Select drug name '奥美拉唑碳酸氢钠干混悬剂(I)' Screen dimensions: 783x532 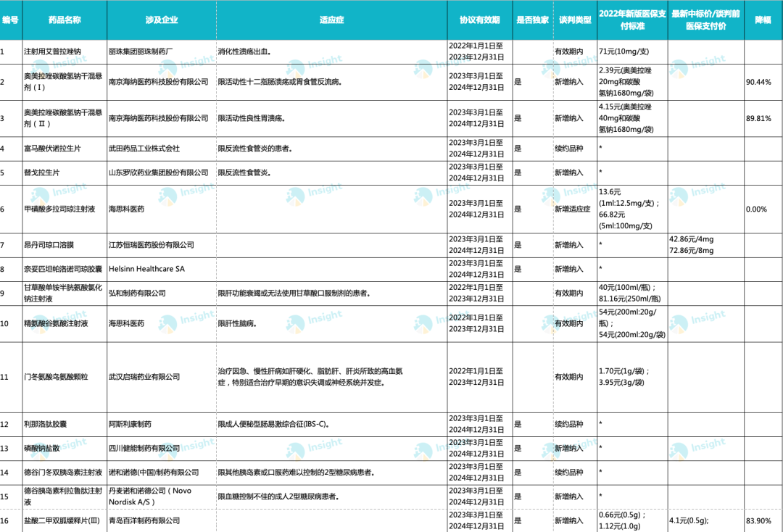pos(63,81)
